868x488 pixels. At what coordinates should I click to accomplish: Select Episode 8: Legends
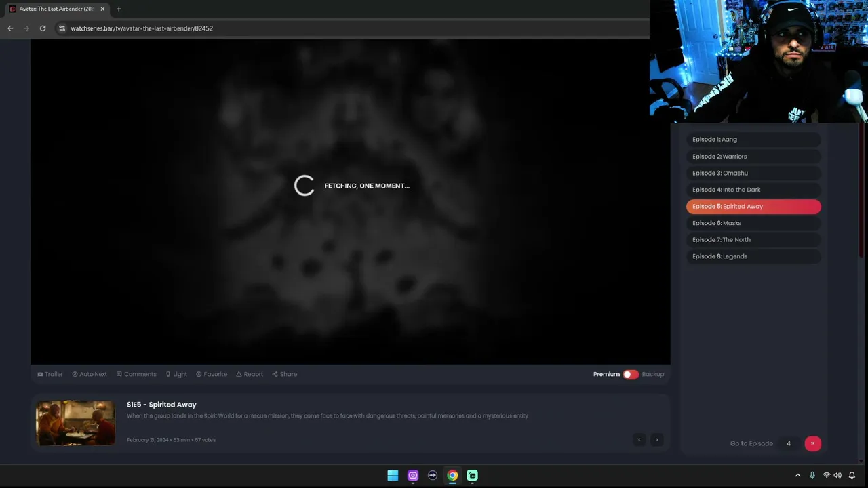[x=753, y=256]
